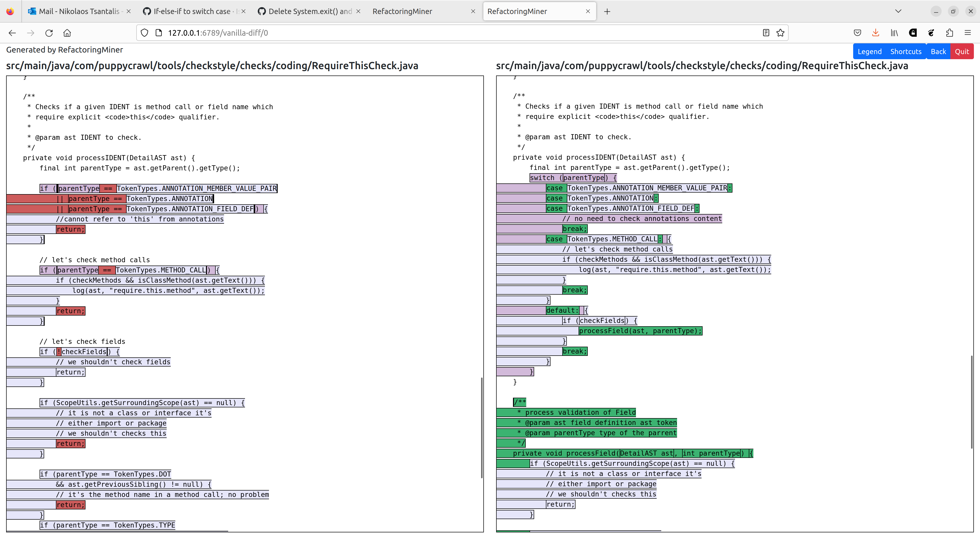Open the GNOME footprint extension icon
The image size is (980, 551).
coord(930,33)
